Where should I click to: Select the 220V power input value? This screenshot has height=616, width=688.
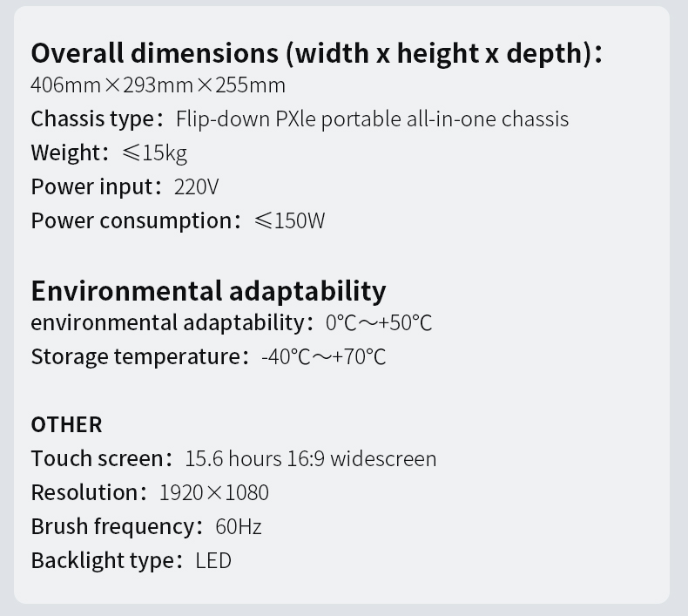pos(196,186)
